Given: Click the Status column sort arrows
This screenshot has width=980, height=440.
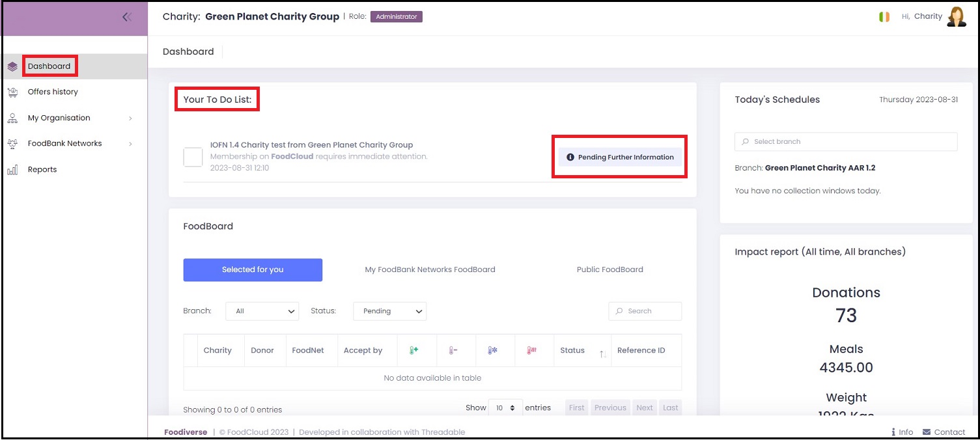Looking at the screenshot, I should click(x=603, y=353).
